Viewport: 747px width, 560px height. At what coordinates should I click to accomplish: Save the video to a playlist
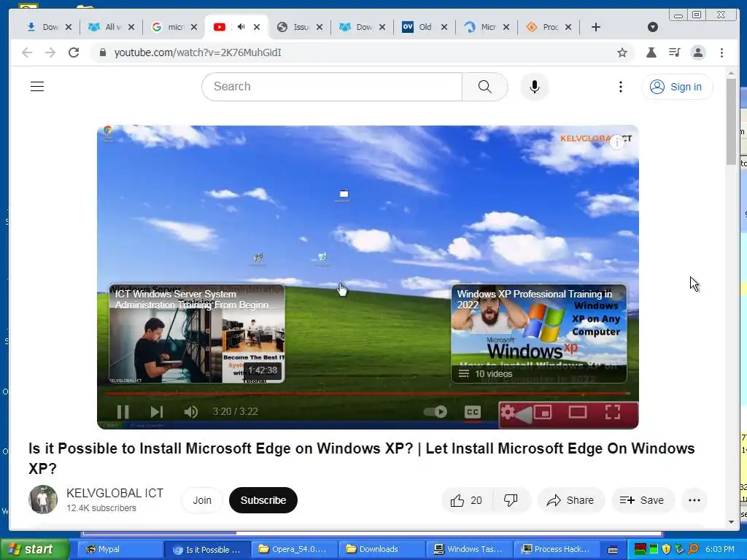pyautogui.click(x=642, y=500)
